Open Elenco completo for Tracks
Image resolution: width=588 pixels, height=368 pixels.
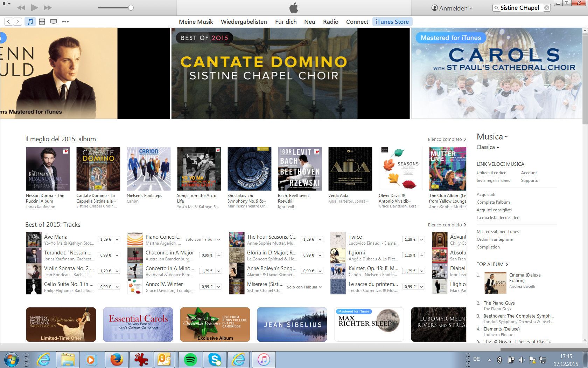tap(447, 225)
